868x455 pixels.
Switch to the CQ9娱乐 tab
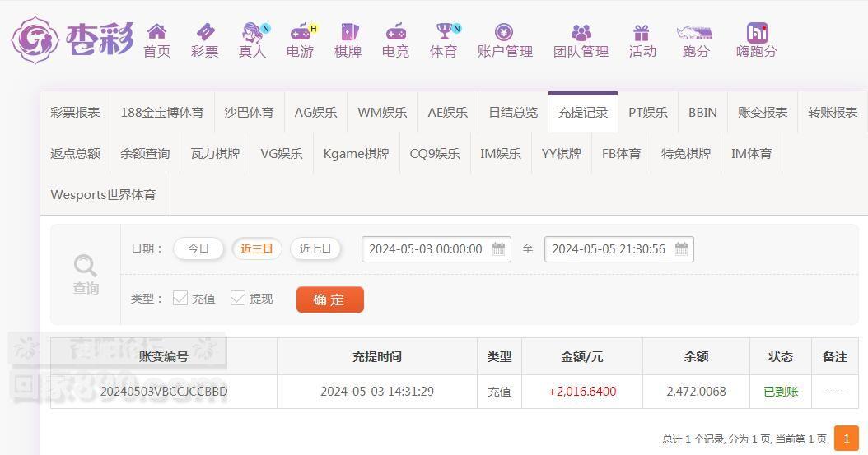435,154
